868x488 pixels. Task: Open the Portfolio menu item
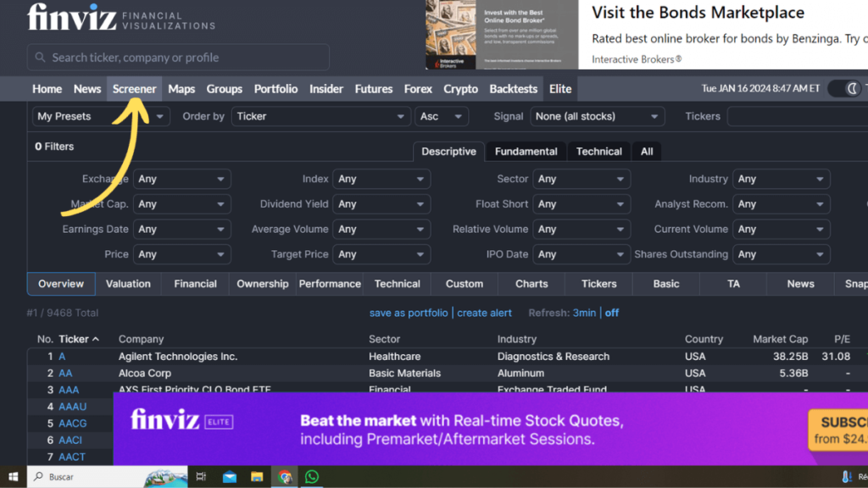(x=275, y=88)
